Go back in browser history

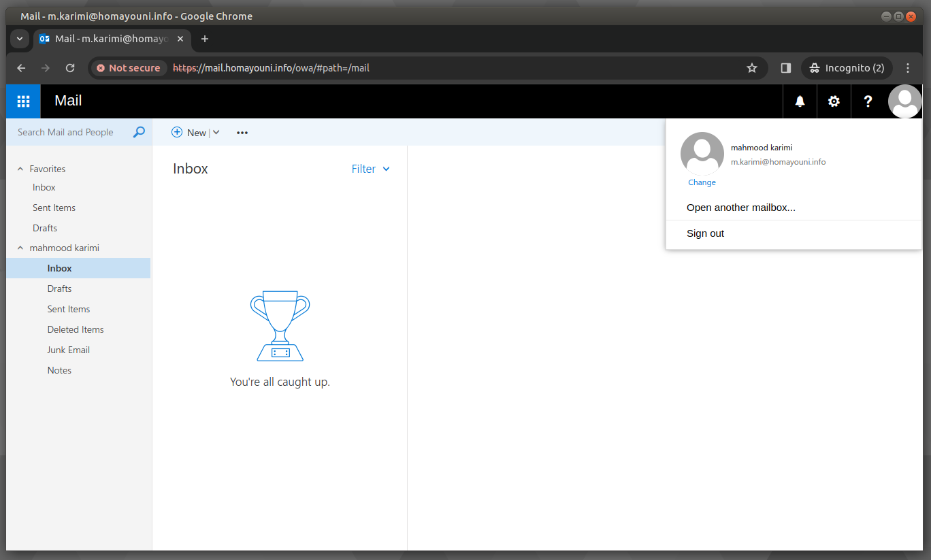tap(21, 68)
